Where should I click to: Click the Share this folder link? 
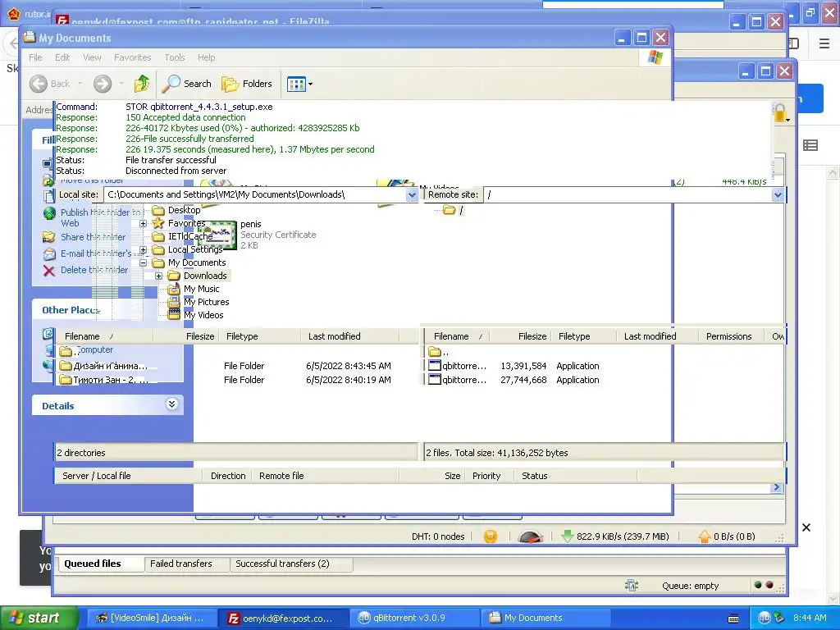click(x=94, y=237)
